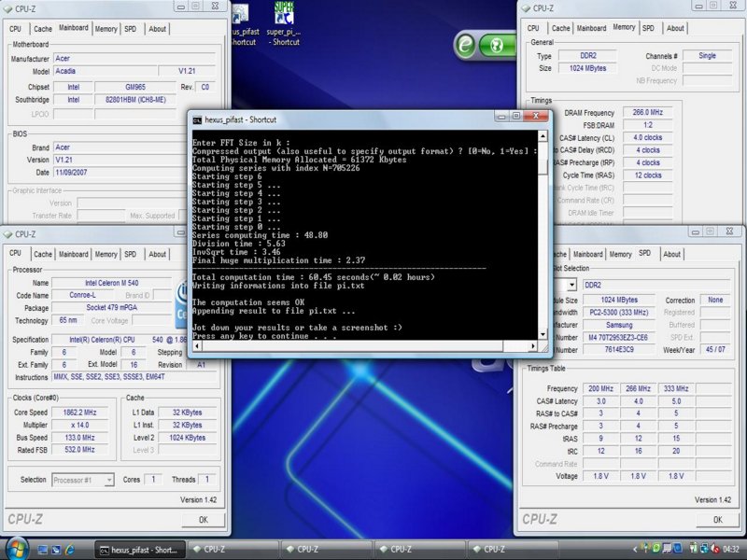Click the Chipset model field 'GM965'
Image resolution: width=747 pixels, height=560 pixels.
coord(135,87)
